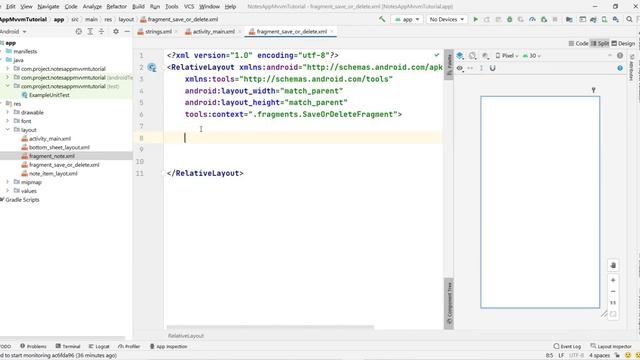Open the Navigate menu
This screenshot has width=640, height=360.
[48, 7]
